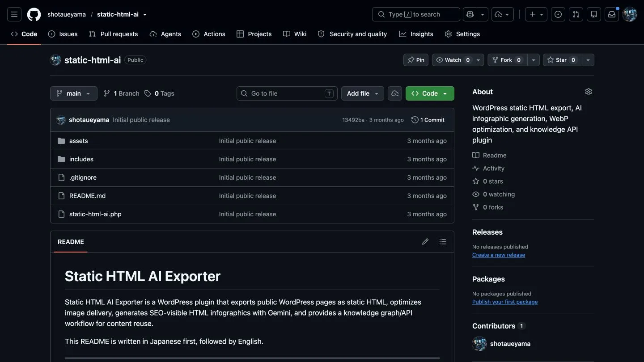The height and width of the screenshot is (362, 644).
Task: Click Publish your first package link
Action: pyautogui.click(x=505, y=302)
